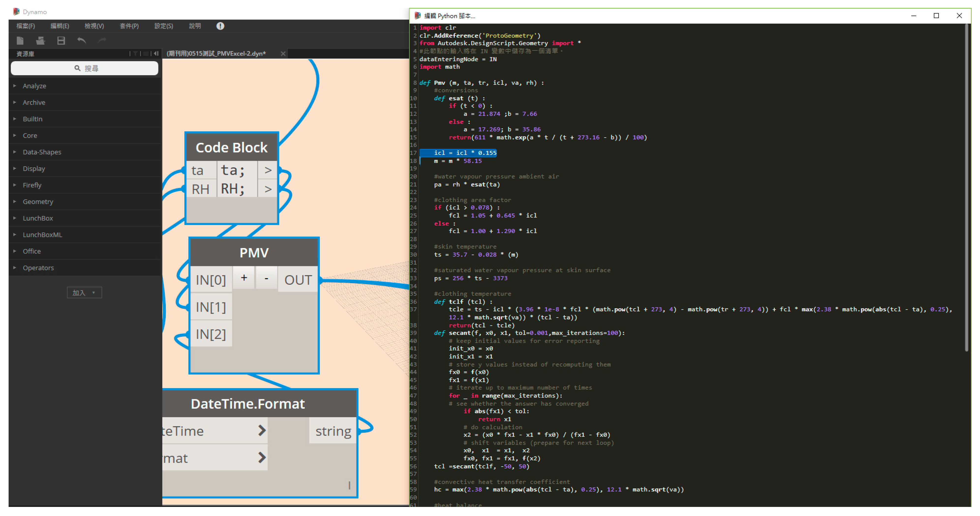Expand the Analyze library category
Screen dimensions: 980x516
pos(85,86)
